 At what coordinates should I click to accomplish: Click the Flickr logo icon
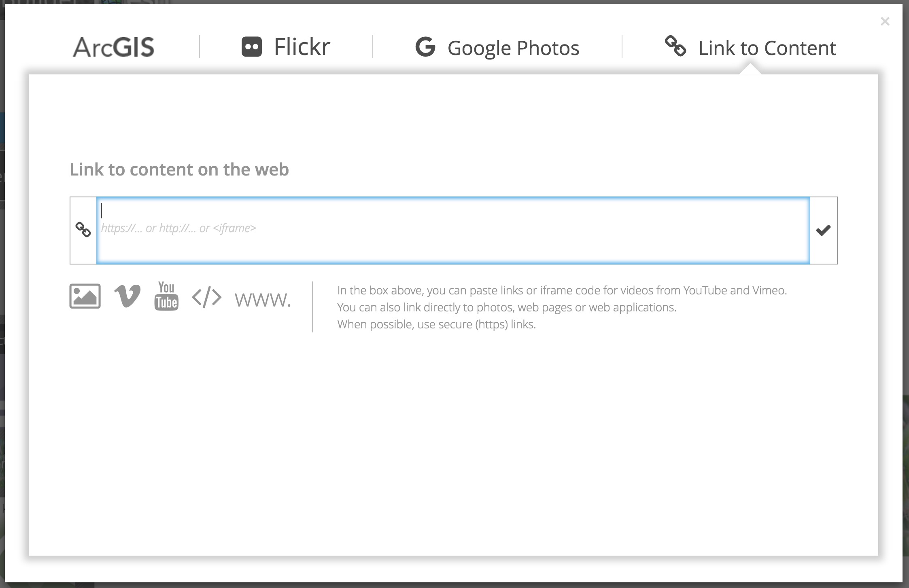(x=251, y=47)
